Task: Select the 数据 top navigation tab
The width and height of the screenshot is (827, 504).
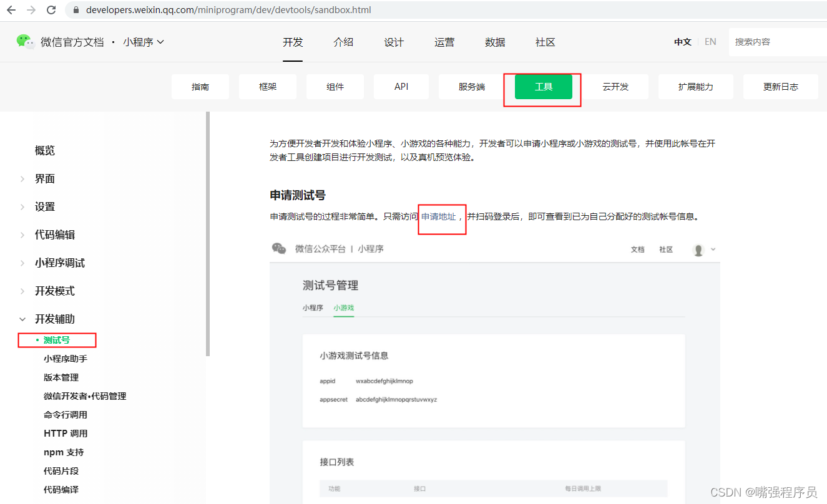Action: pos(495,42)
